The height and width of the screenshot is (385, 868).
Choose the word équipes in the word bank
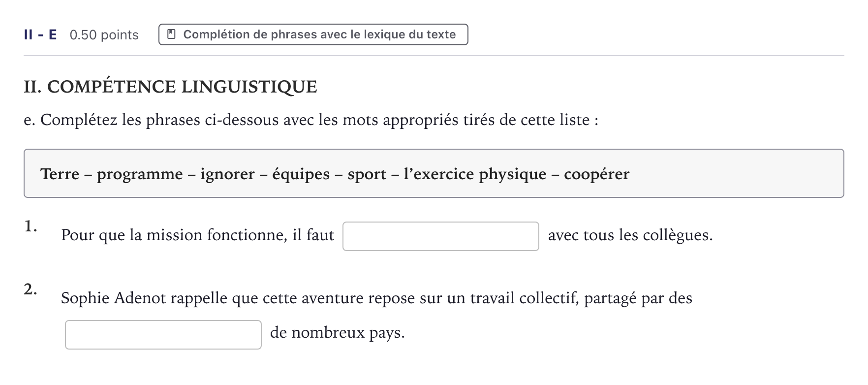coord(301,174)
